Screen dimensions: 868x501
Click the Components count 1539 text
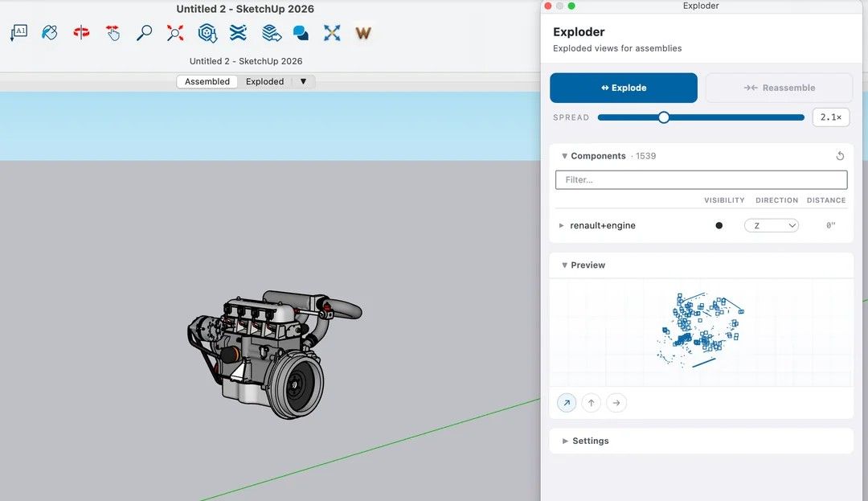645,156
